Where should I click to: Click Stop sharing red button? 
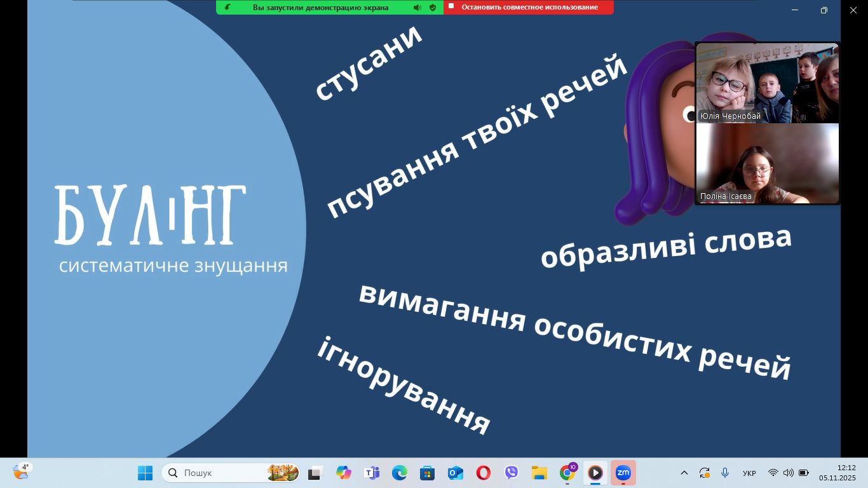pyautogui.click(x=529, y=7)
